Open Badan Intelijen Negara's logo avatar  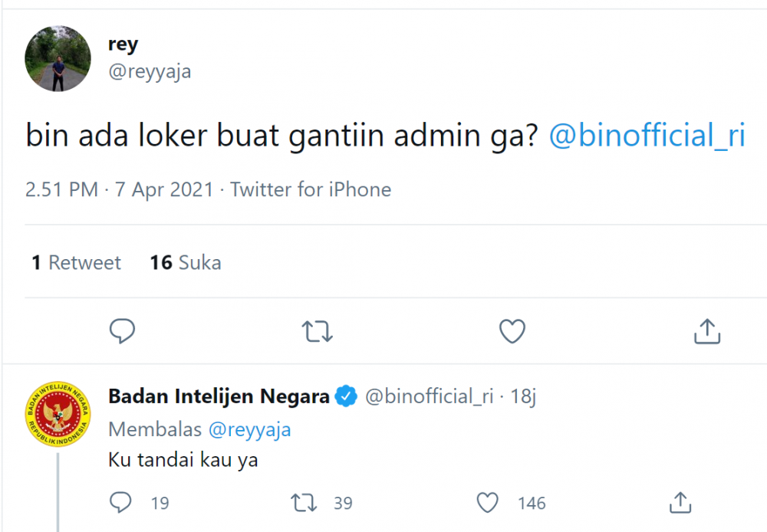(x=58, y=415)
